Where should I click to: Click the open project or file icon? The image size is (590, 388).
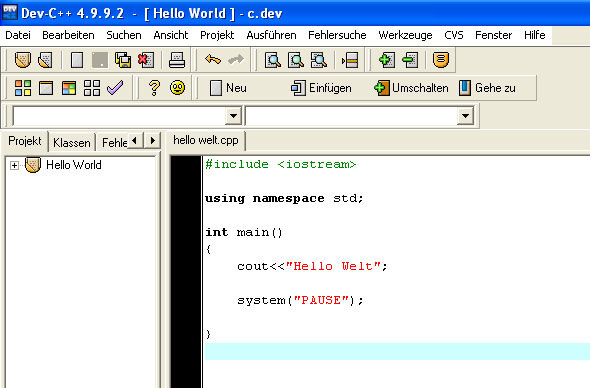tap(46, 60)
